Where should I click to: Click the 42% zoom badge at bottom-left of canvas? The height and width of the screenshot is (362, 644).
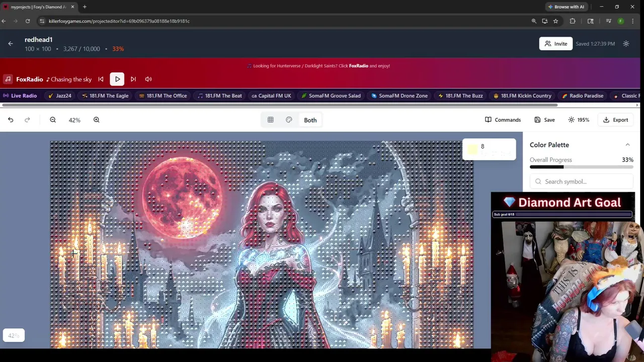click(14, 335)
